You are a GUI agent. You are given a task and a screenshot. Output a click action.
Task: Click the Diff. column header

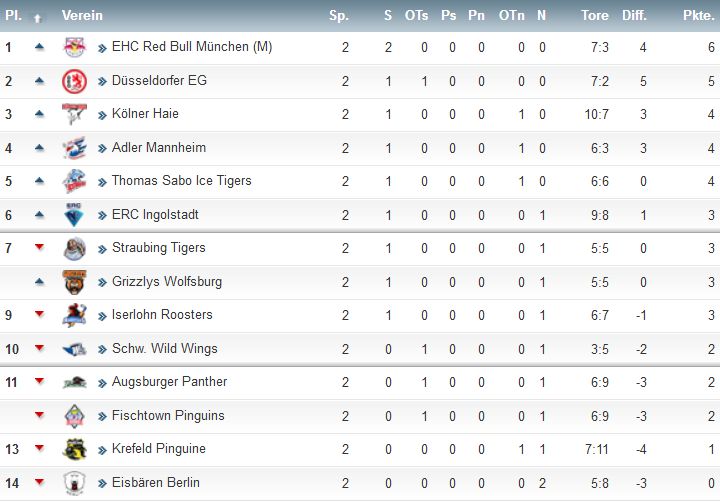634,16
